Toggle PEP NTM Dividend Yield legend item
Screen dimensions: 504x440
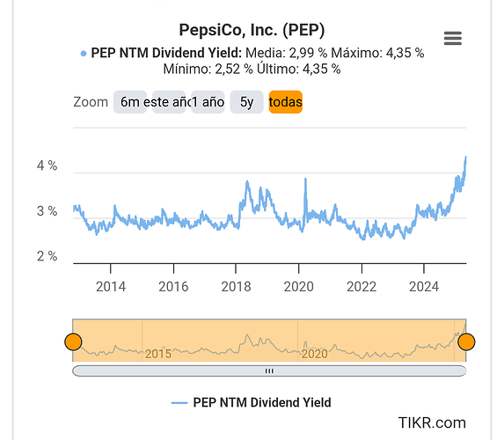pos(252,402)
